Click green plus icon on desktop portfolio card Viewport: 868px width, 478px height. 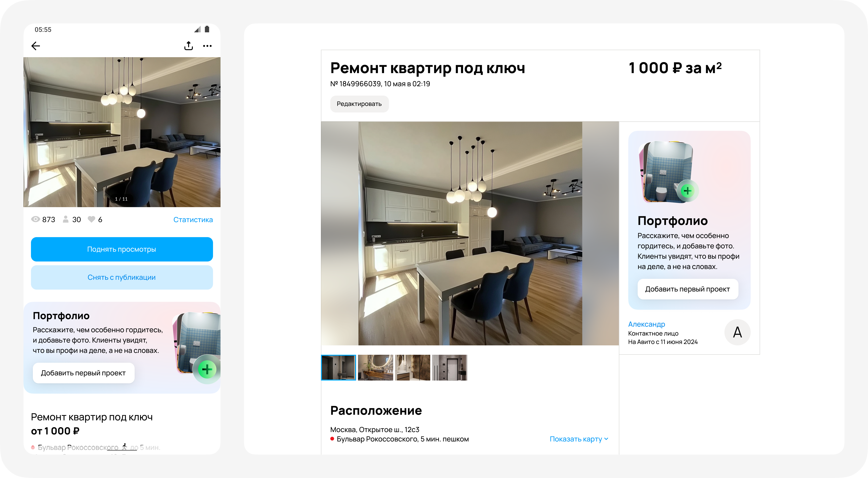pyautogui.click(x=687, y=191)
